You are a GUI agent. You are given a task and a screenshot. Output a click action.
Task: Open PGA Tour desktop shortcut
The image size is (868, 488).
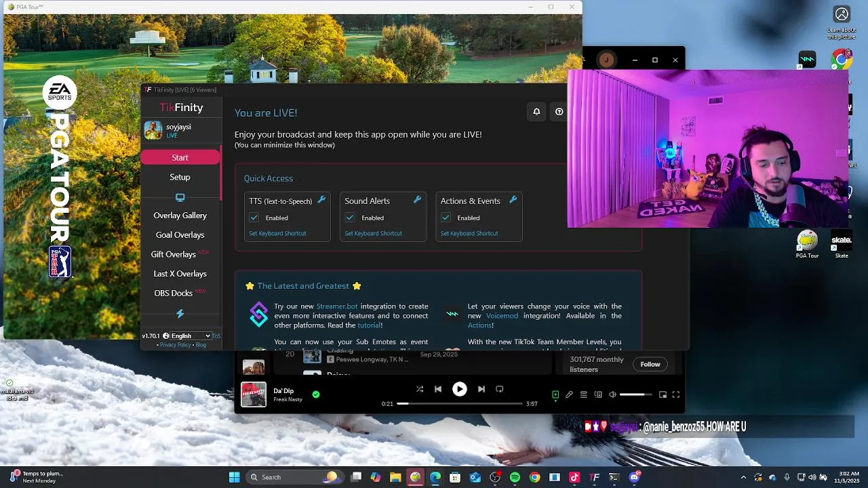pos(807,245)
